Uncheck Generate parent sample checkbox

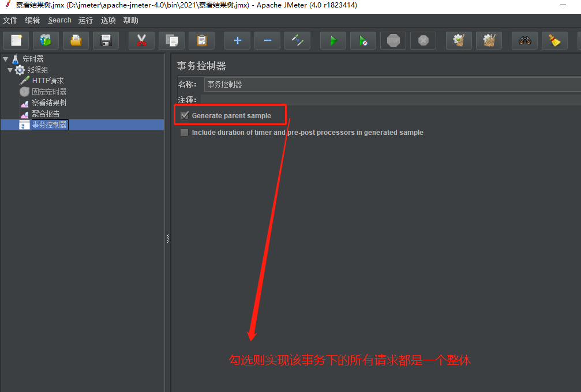pyautogui.click(x=185, y=115)
